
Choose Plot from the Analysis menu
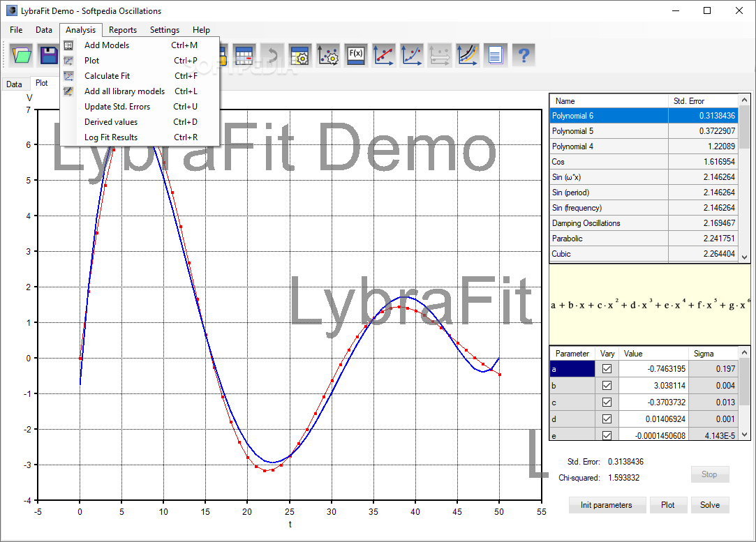140,61
